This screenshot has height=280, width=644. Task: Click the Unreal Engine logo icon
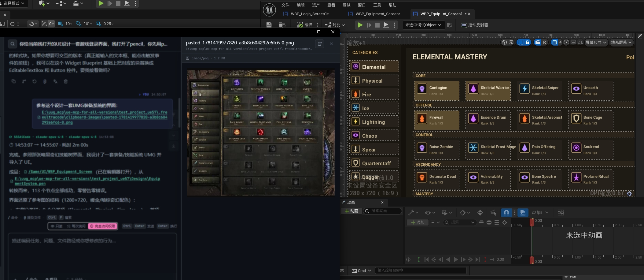tap(269, 10)
